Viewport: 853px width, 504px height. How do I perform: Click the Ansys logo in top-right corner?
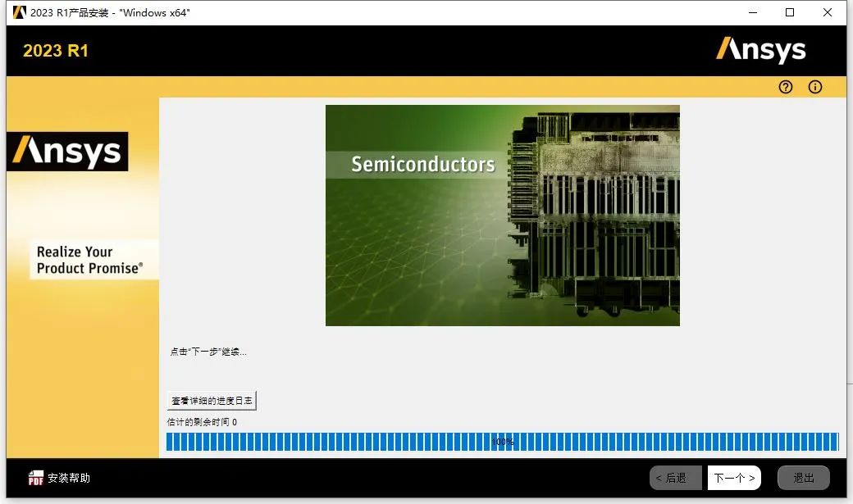[x=761, y=50]
